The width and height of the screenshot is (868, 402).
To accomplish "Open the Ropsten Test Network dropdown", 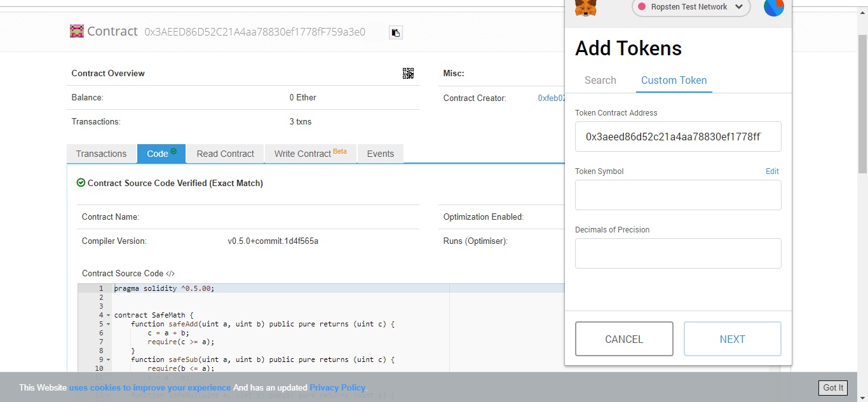I will (x=691, y=7).
